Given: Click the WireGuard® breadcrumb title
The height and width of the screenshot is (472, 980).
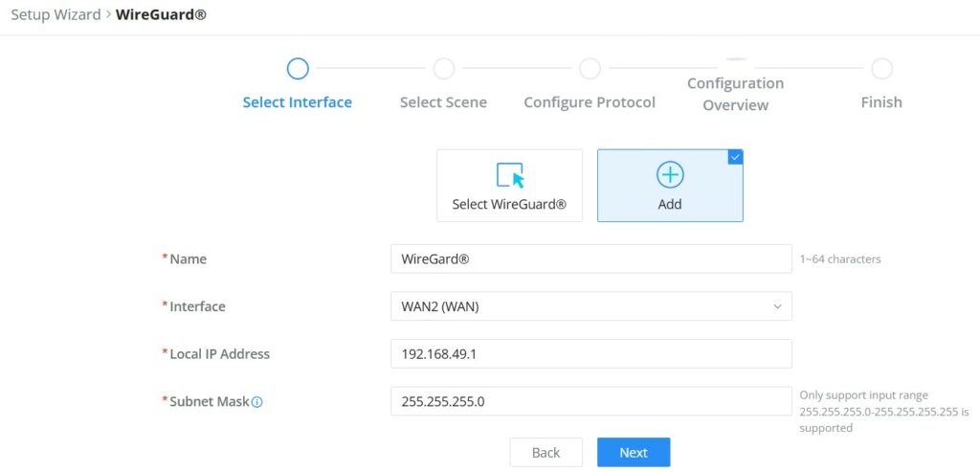Looking at the screenshot, I should pos(161,14).
